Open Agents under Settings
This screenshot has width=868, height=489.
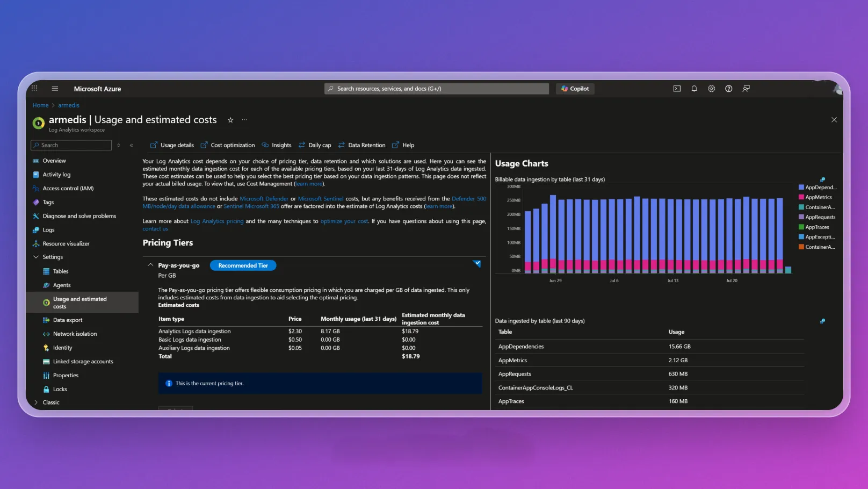click(62, 285)
